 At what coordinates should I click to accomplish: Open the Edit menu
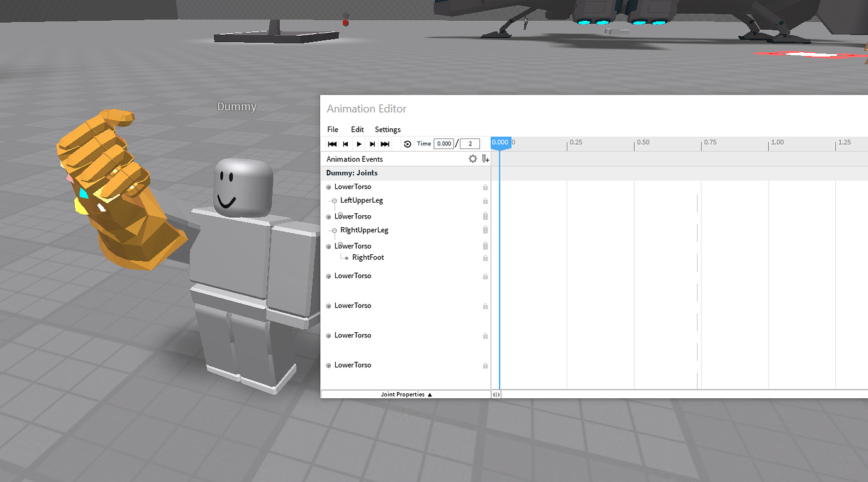357,130
